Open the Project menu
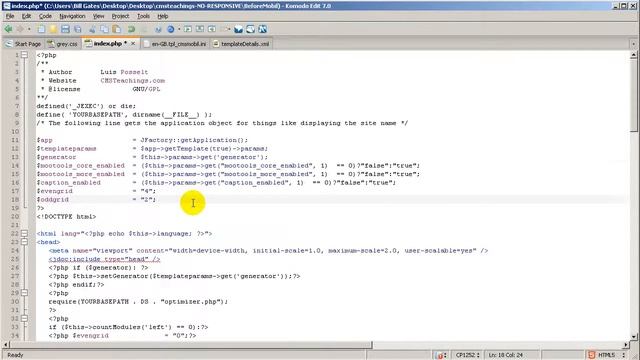Screen dimensions: 640x360 tap(120, 16)
